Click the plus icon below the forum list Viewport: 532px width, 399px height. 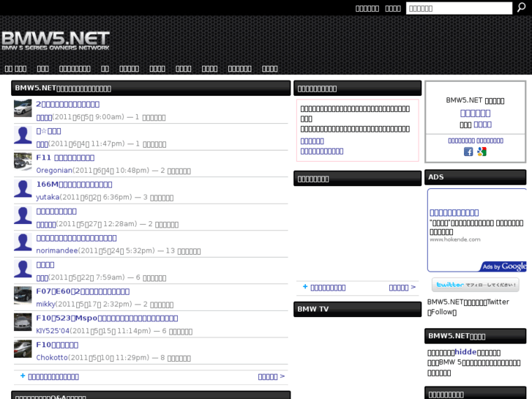pos(23,376)
